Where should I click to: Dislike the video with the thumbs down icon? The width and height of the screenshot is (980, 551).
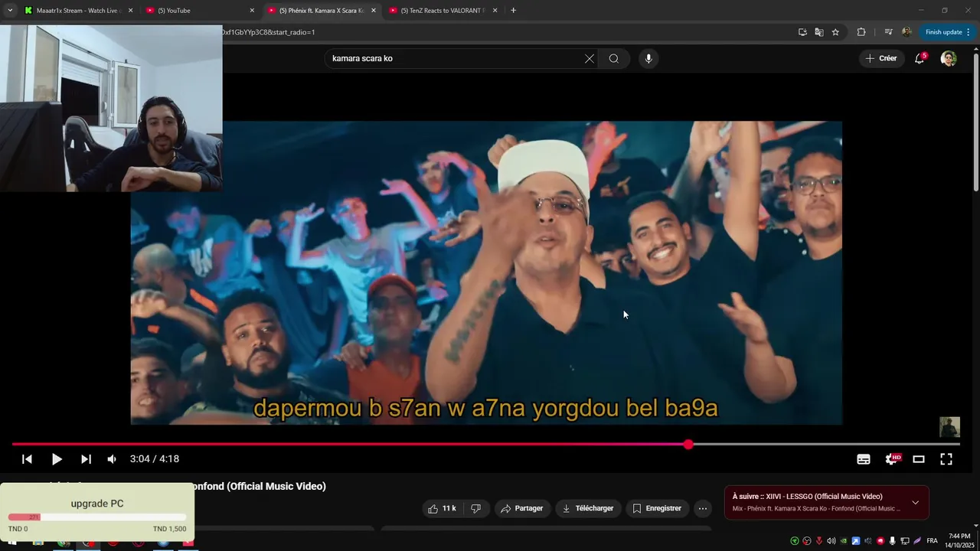point(475,508)
